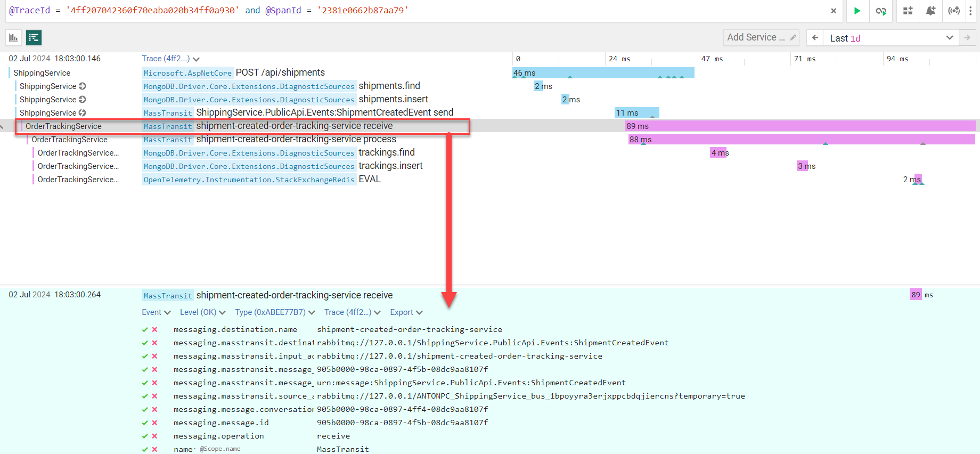The height and width of the screenshot is (454, 980).
Task: Click the Microsoft.AspNetCore scope tag
Action: (x=187, y=73)
